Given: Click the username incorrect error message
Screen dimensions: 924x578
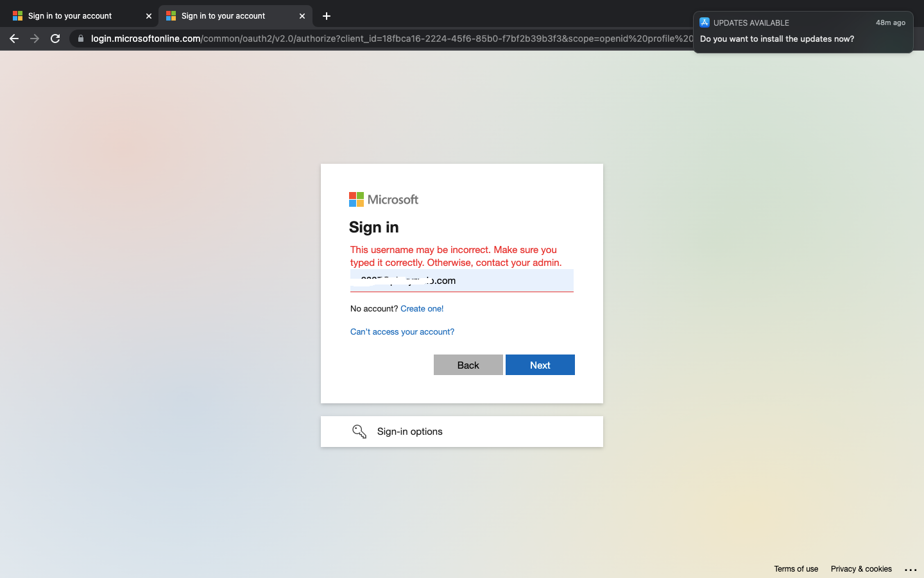Looking at the screenshot, I should point(456,256).
